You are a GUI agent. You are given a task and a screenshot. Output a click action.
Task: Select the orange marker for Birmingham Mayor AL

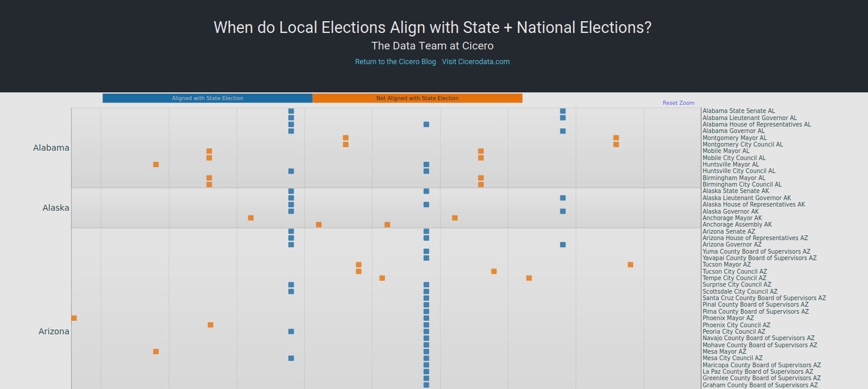point(481,178)
